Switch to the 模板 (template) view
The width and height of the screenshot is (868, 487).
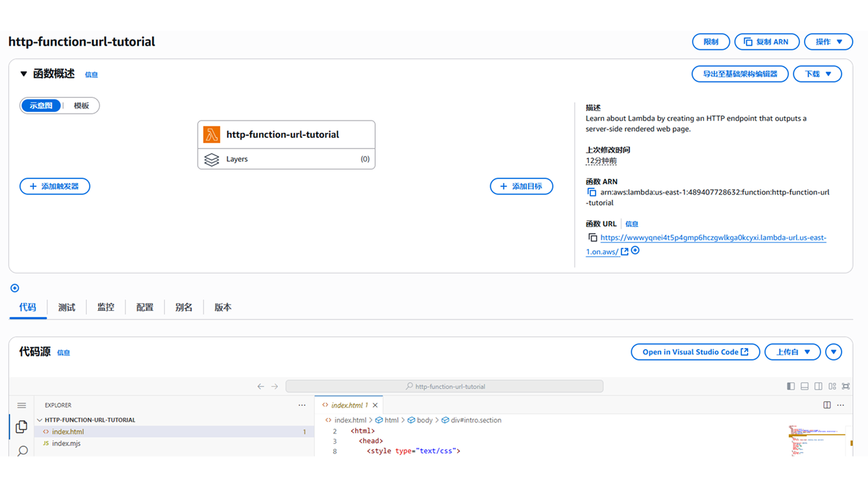pos(81,106)
